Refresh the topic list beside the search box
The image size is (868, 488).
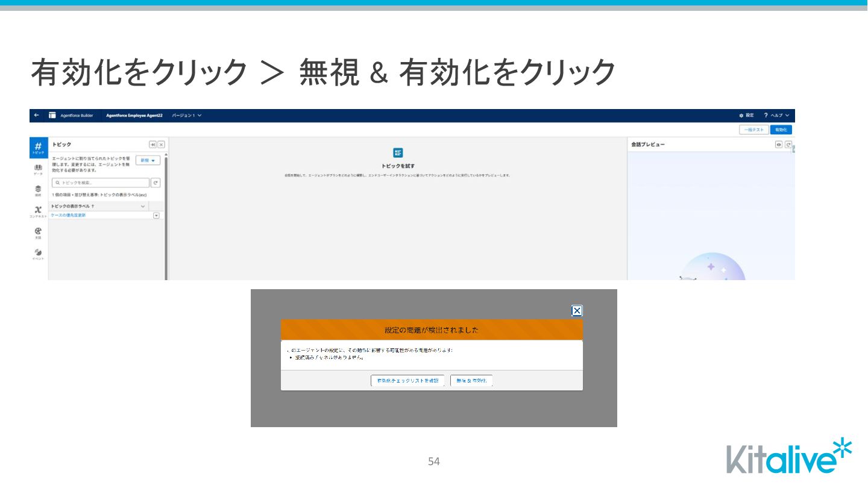coord(156,183)
